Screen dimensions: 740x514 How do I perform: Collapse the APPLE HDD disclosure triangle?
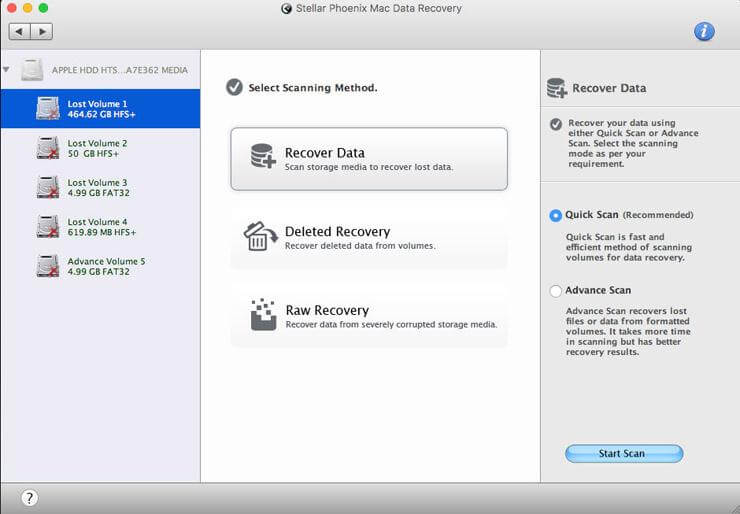point(6,69)
